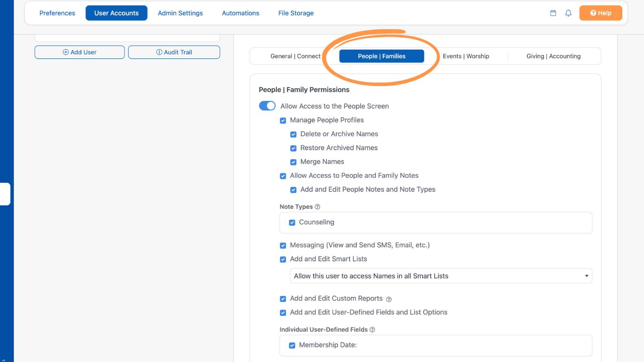This screenshot has width=644, height=362.
Task: Uncheck the Membership Date field
Action: tap(292, 346)
